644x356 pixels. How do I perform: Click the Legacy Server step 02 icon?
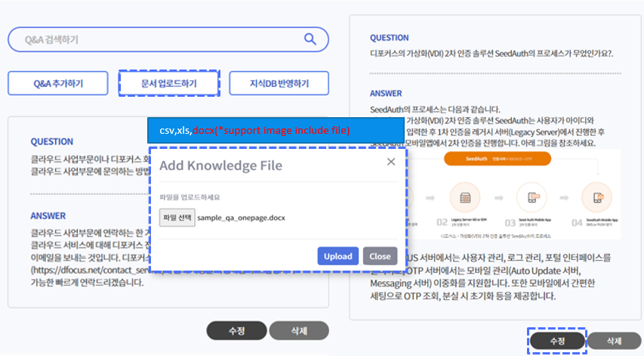click(x=465, y=198)
